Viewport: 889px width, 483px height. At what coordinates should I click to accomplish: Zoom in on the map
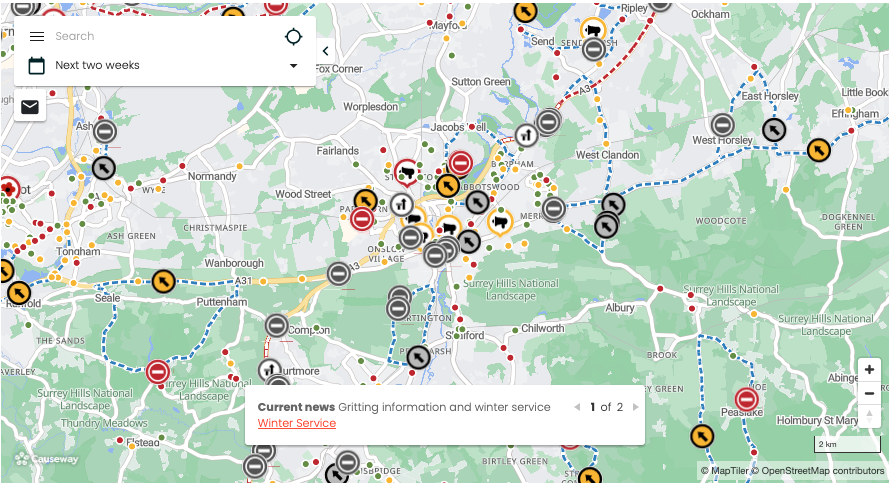pos(869,370)
